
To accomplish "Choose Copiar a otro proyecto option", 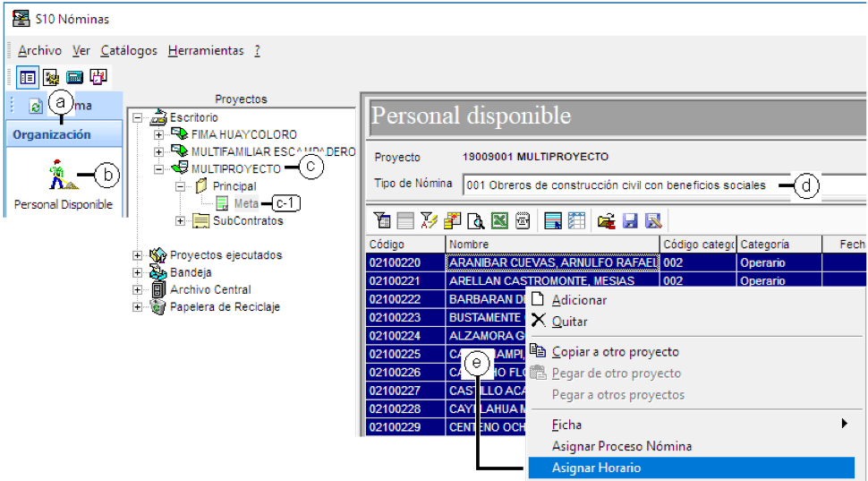I will pos(615,352).
